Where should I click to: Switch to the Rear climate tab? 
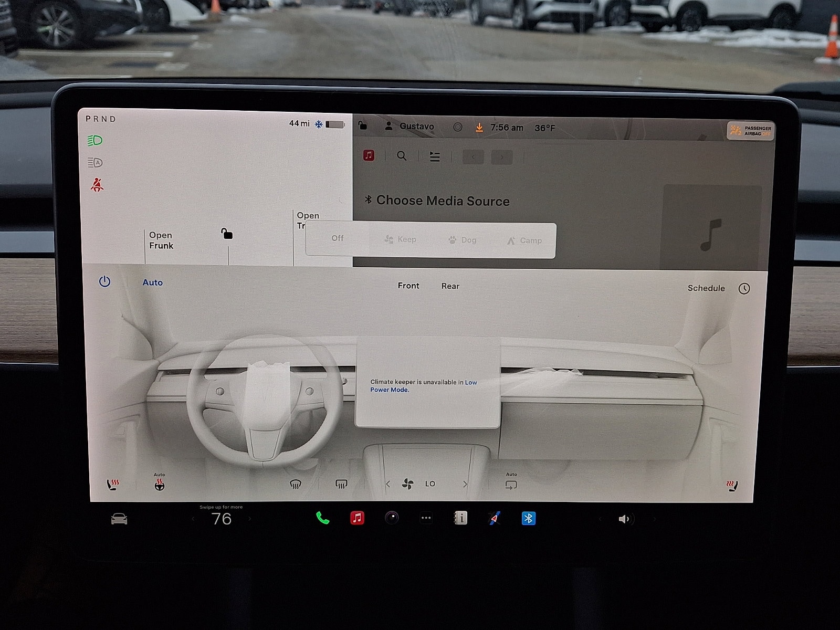pyautogui.click(x=450, y=286)
